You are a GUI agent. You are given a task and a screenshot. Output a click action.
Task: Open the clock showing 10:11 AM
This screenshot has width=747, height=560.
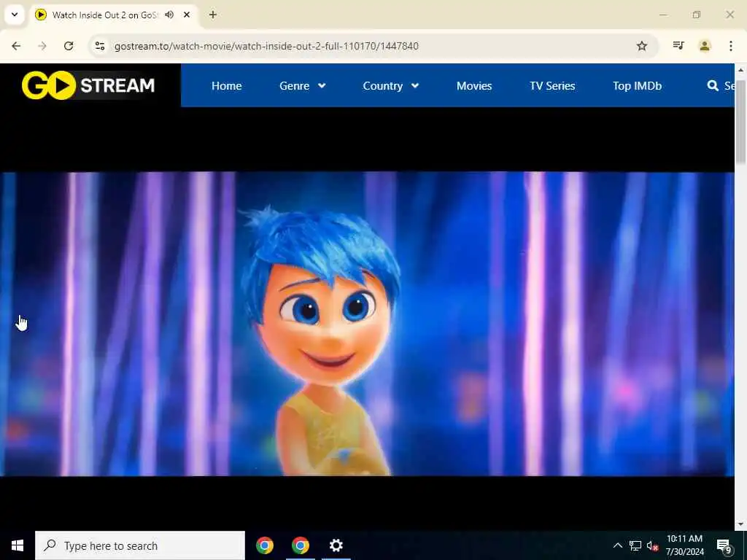click(x=684, y=545)
